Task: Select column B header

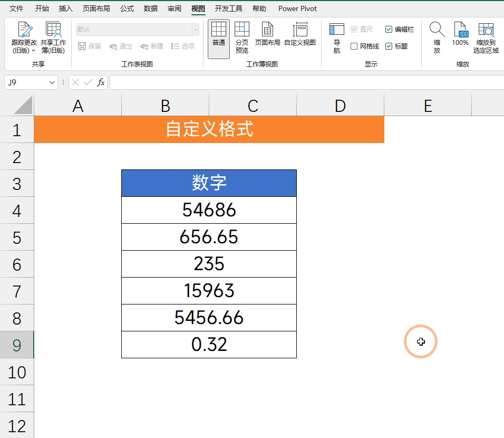Action: (165, 105)
